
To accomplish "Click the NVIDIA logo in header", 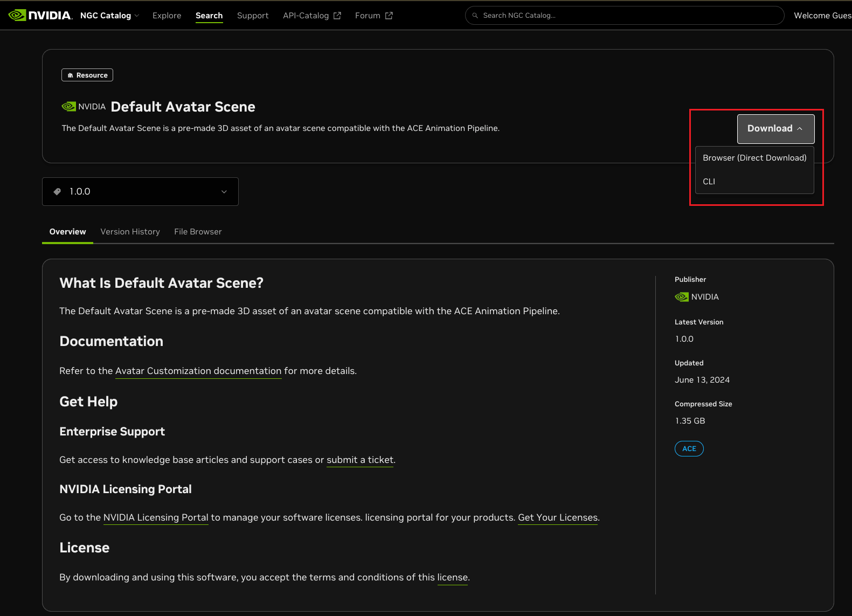I will (x=40, y=15).
